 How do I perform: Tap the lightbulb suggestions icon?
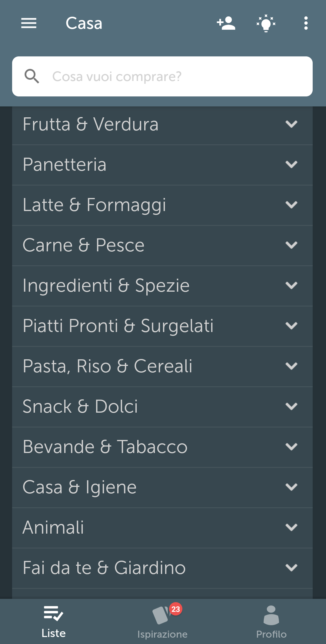pos(266,23)
